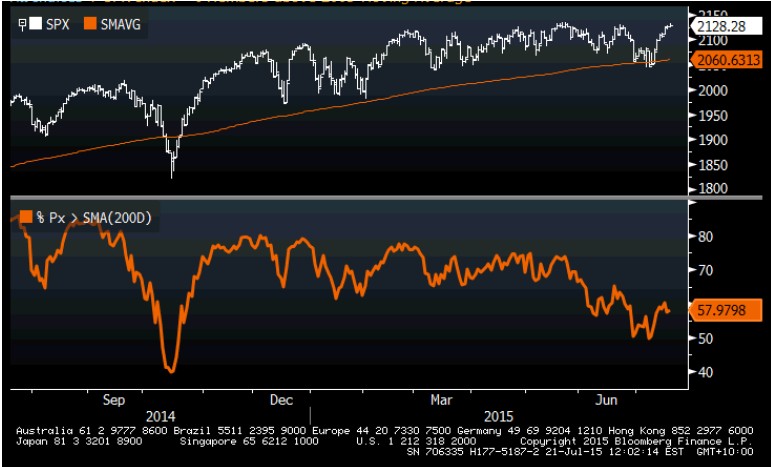Screen dimensions: 771x467
Task: Click the Sep label on time axis
Action: (x=114, y=400)
